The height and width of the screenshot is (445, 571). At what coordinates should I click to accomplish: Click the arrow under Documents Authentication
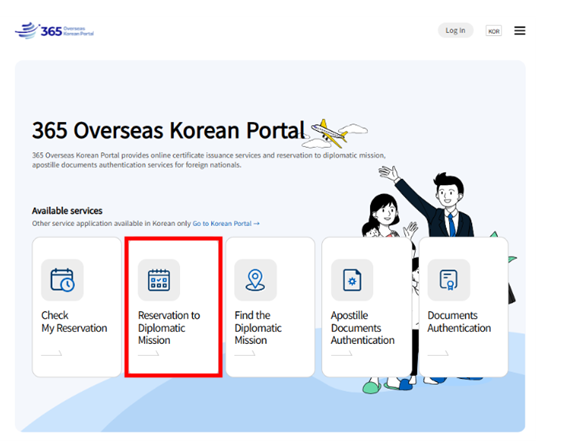(x=438, y=353)
